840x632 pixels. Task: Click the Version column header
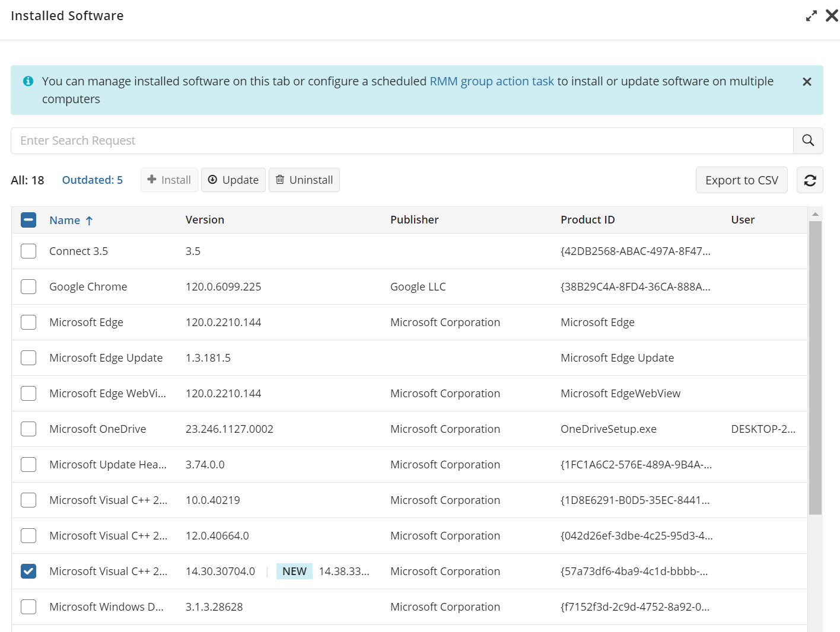click(x=205, y=220)
